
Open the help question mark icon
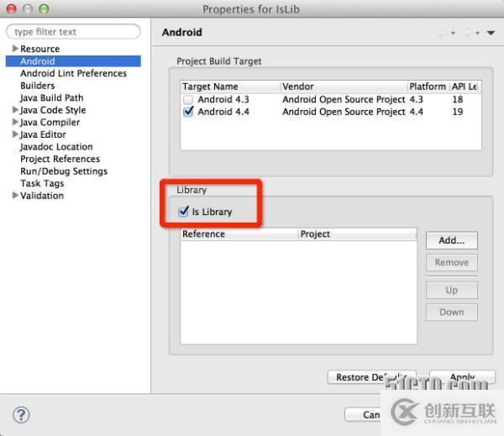(21, 415)
